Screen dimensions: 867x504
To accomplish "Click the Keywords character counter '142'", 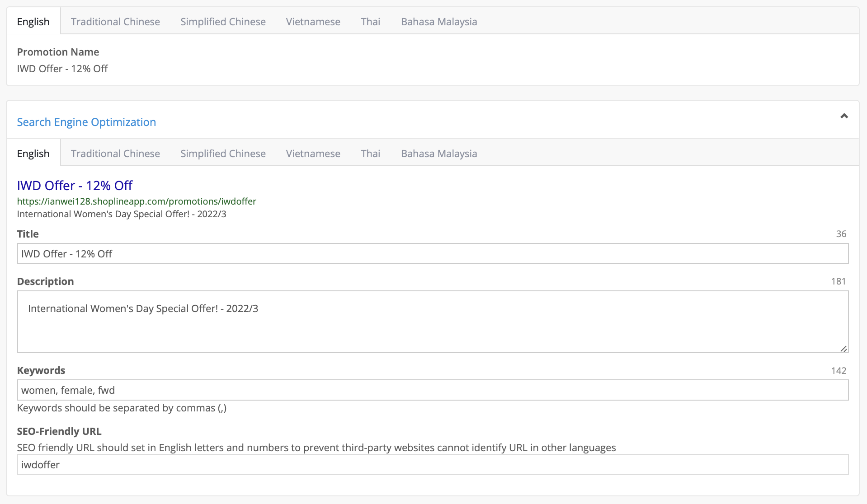I will tap(838, 371).
